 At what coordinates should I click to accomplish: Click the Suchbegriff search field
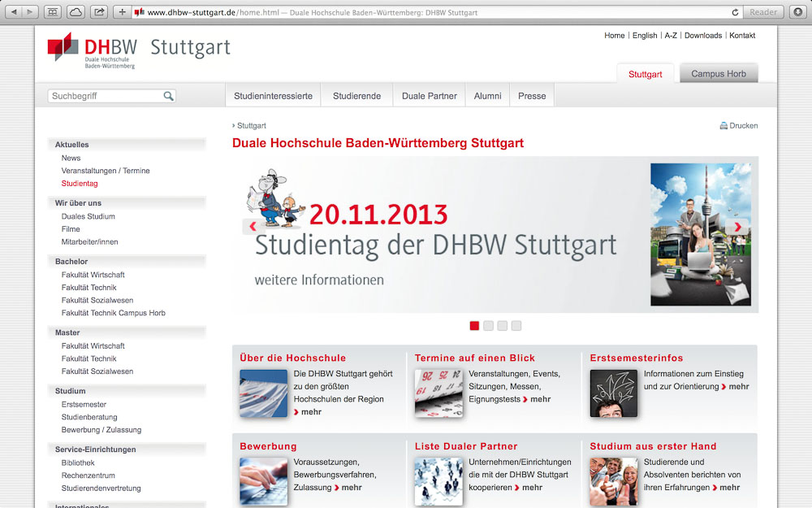point(111,96)
